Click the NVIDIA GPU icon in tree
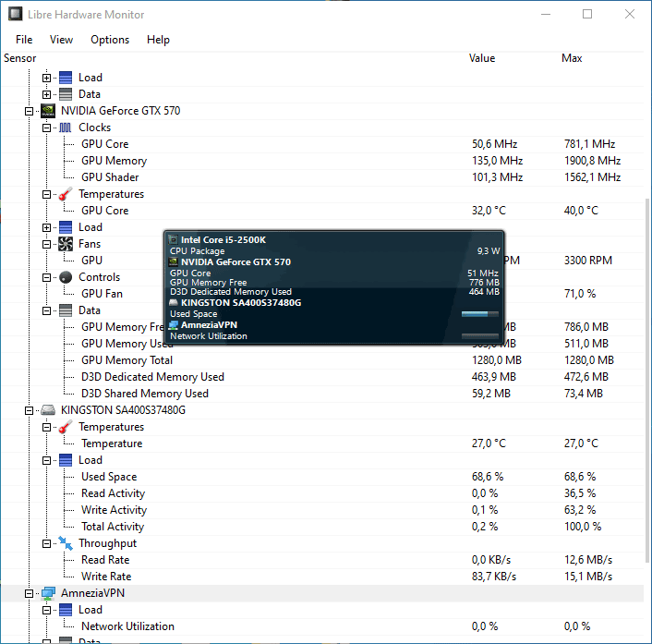 coord(48,111)
